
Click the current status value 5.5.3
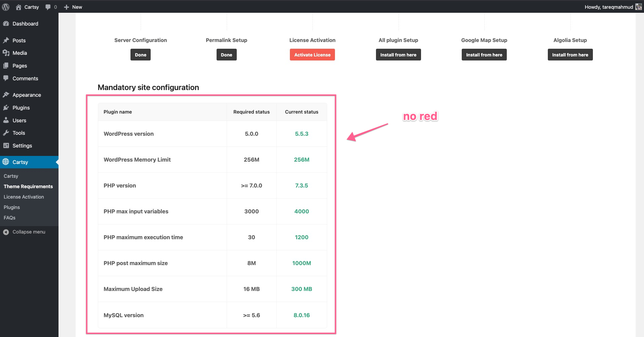pos(302,134)
